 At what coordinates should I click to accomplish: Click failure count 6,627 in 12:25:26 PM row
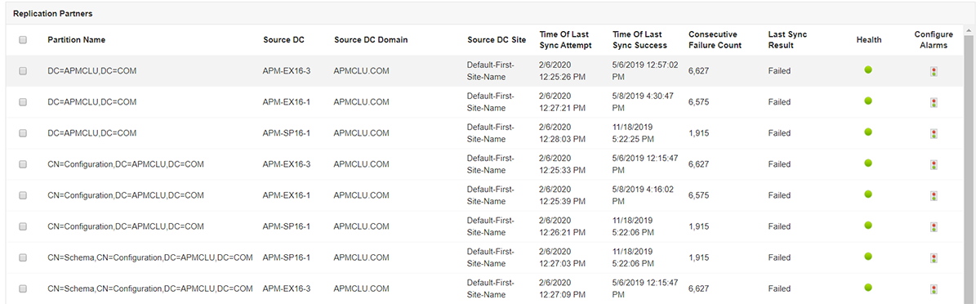point(698,71)
